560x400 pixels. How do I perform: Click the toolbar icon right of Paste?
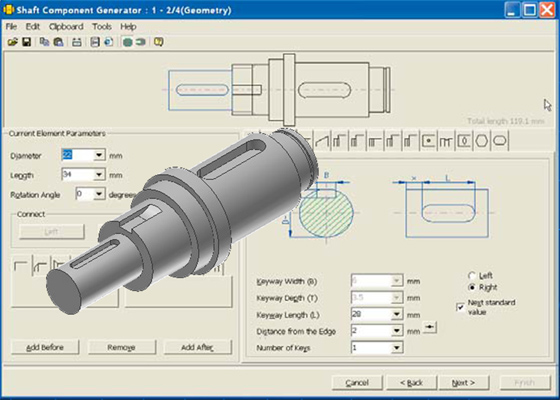[x=76, y=42]
